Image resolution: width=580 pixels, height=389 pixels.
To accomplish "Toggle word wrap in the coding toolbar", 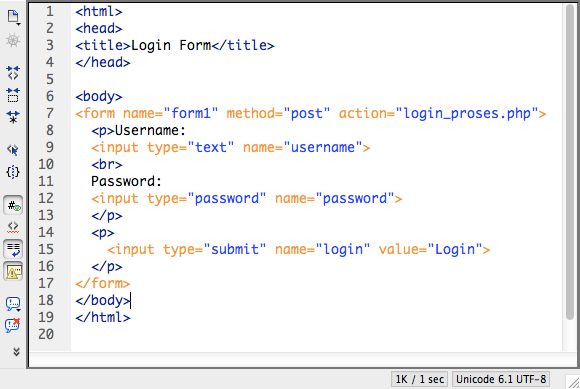I will 13,249.
